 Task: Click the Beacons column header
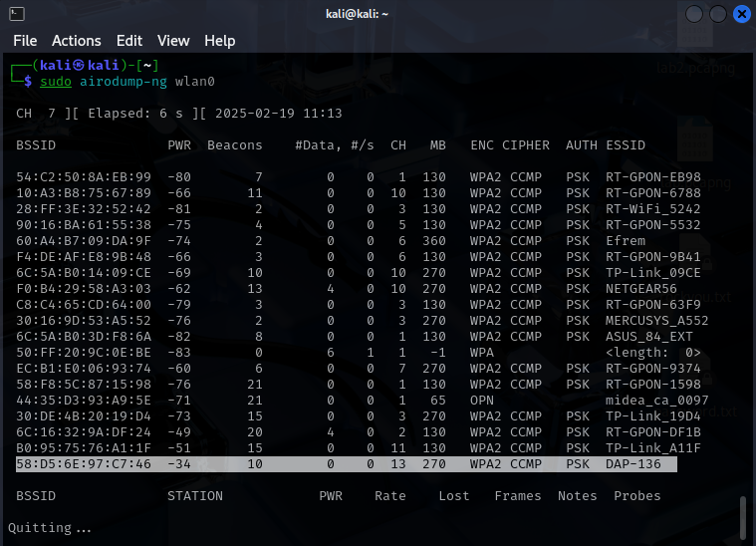pyautogui.click(x=235, y=145)
